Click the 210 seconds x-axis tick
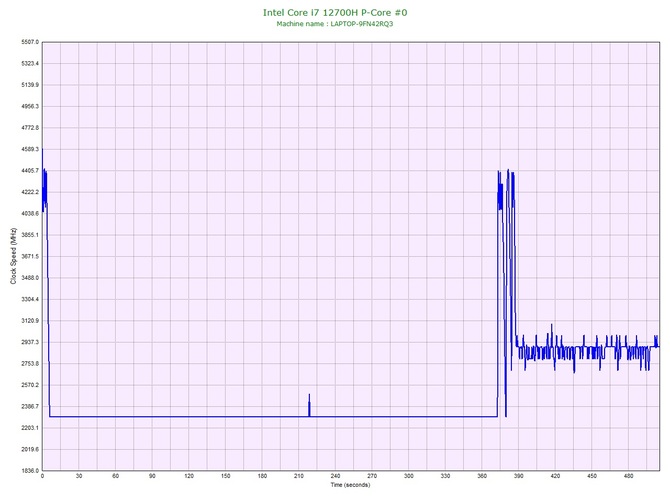Viewport: 670px width, 502px height. tap(299, 476)
